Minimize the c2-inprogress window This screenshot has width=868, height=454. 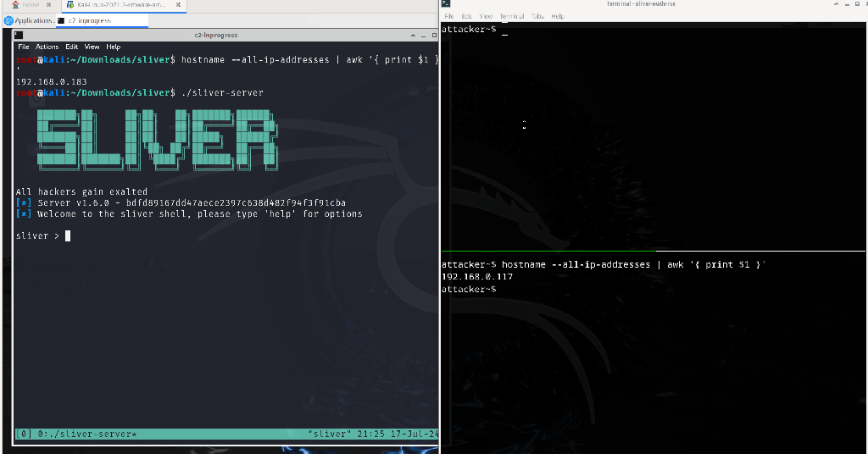pyautogui.click(x=424, y=36)
